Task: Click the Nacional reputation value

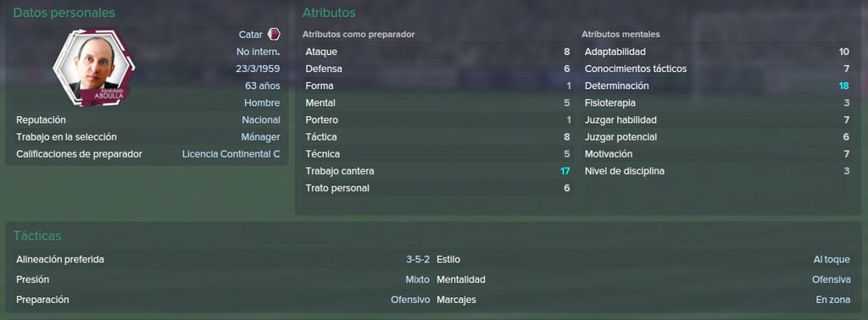Action: click(261, 120)
